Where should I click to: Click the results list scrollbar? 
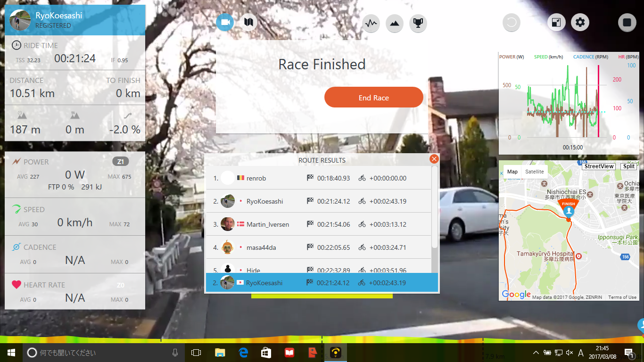tap(435, 206)
